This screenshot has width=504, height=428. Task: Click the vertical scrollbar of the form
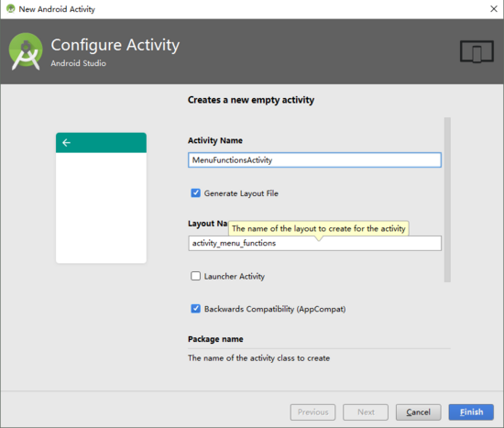[447, 200]
